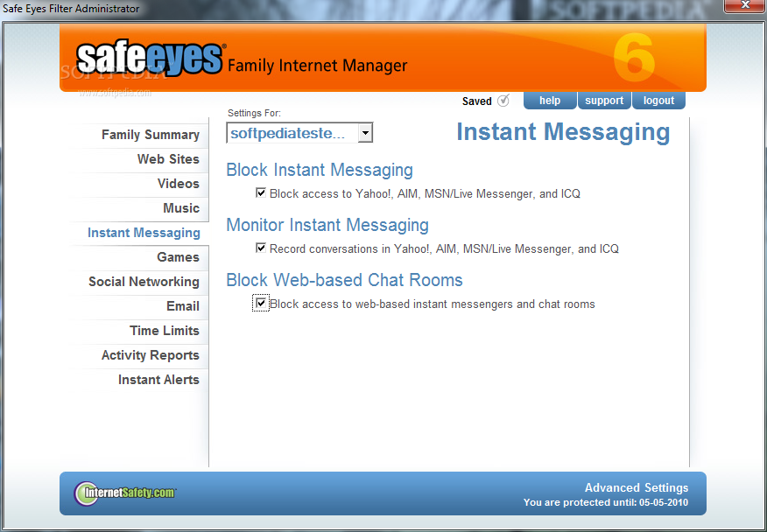Click the protected until 05-05-2010 text
767x532 pixels.
coord(606,502)
